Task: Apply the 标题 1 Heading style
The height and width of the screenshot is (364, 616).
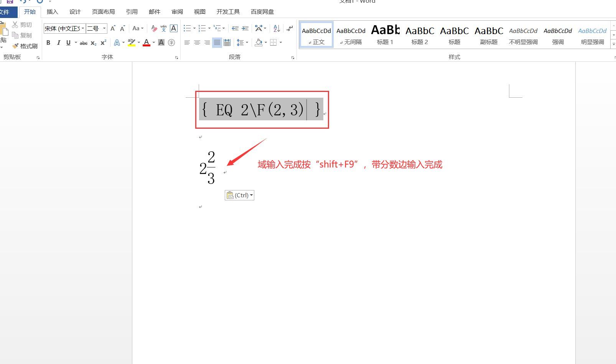Action: coord(385,35)
